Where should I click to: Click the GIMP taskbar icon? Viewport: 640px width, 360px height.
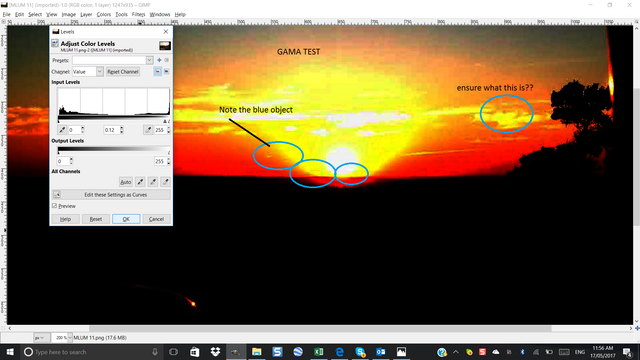click(236, 352)
